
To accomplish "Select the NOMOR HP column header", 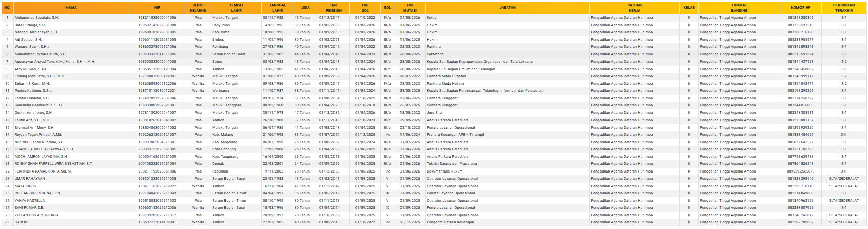I will (x=800, y=8).
